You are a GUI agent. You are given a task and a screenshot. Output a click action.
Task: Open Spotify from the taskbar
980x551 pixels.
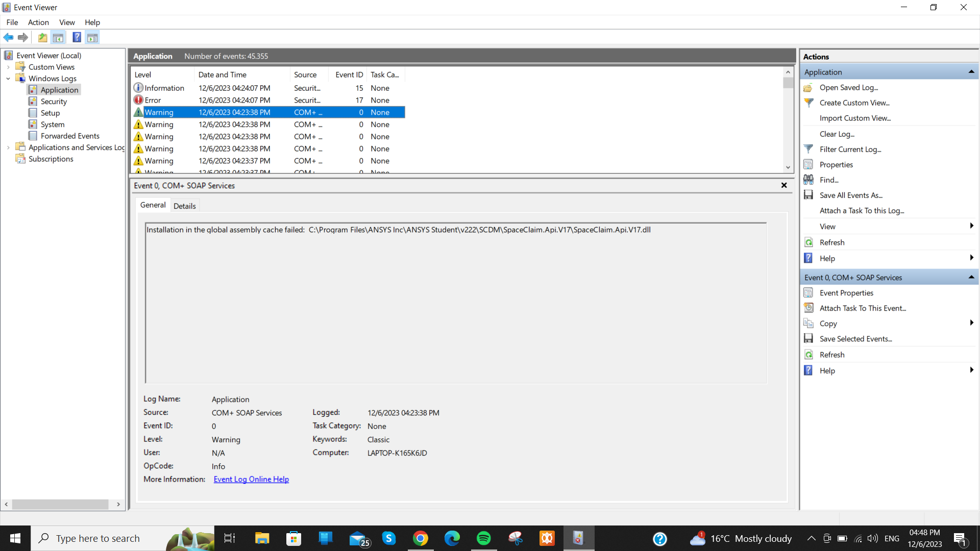(483, 538)
